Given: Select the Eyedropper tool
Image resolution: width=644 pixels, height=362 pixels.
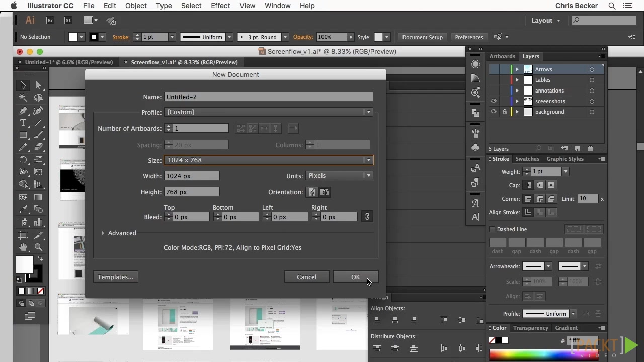Looking at the screenshot, I should coord(23,210).
